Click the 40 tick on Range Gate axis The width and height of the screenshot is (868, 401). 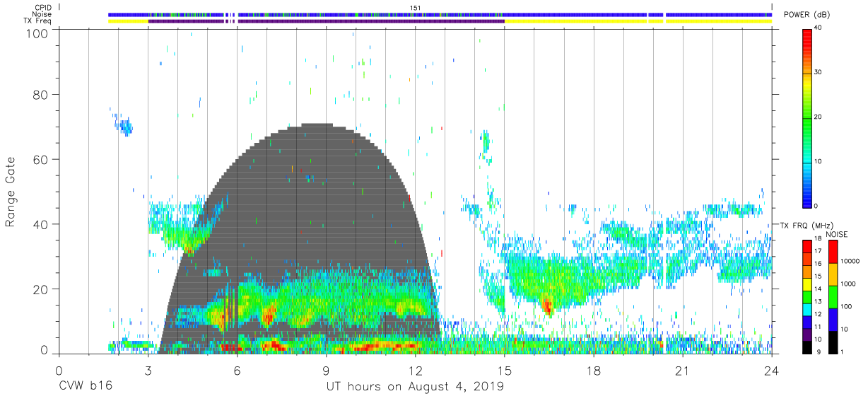40,224
